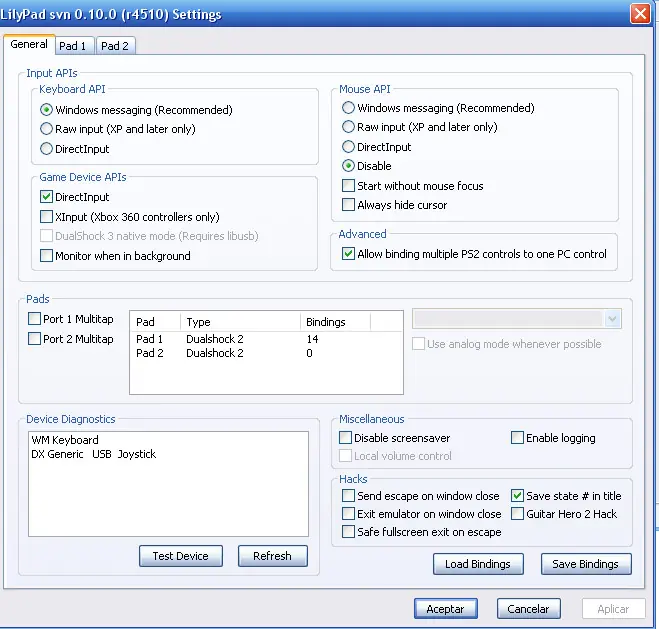Viewport: 659px width, 629px height.
Task: Select Pad 1 row in pads list
Action: point(266,339)
